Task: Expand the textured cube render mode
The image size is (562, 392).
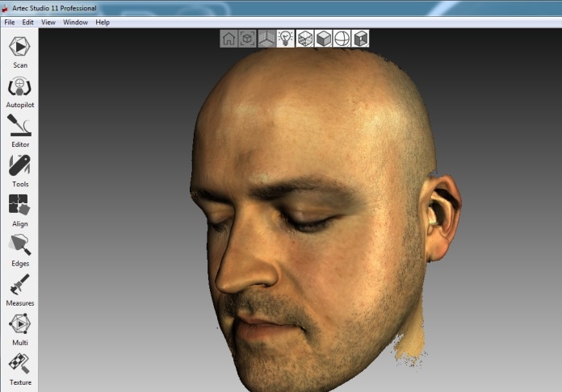Action: click(x=304, y=39)
